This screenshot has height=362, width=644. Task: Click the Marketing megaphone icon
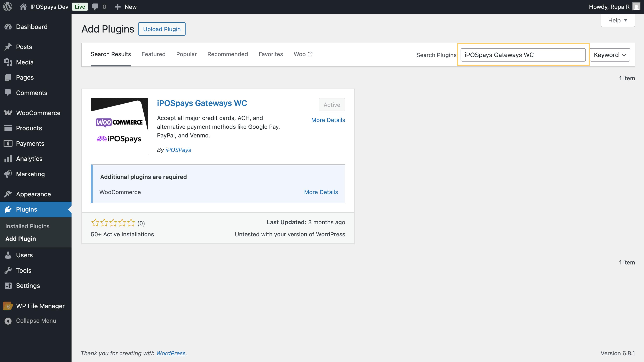(x=8, y=174)
